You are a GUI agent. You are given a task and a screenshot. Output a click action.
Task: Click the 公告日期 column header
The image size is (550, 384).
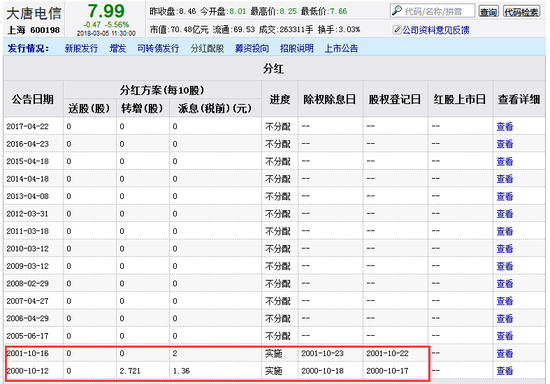(33, 99)
